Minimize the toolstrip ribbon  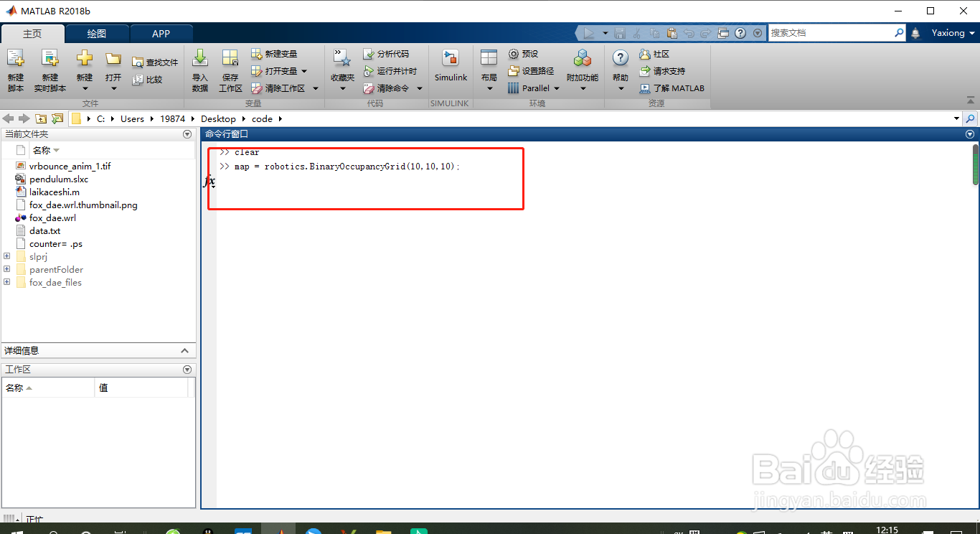tap(971, 101)
